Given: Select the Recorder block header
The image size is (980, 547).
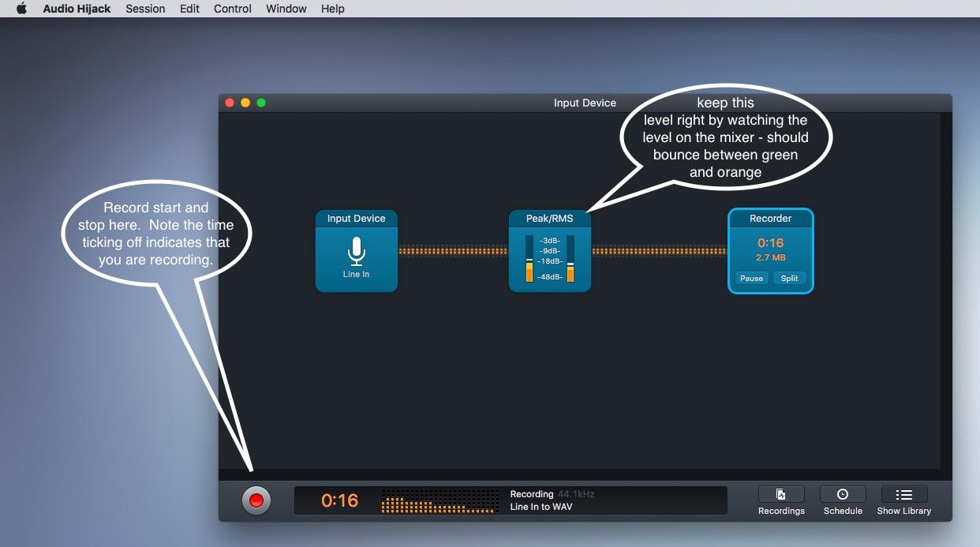Looking at the screenshot, I should click(770, 219).
